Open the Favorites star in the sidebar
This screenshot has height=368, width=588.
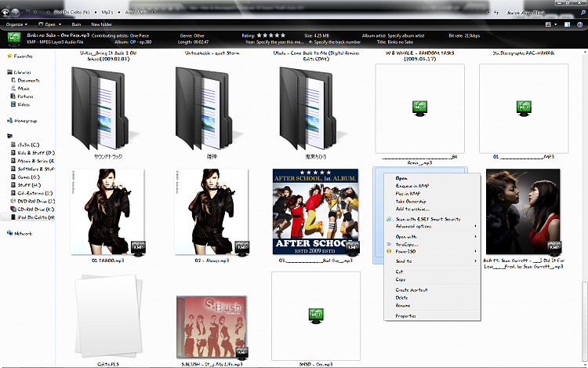click(9, 56)
